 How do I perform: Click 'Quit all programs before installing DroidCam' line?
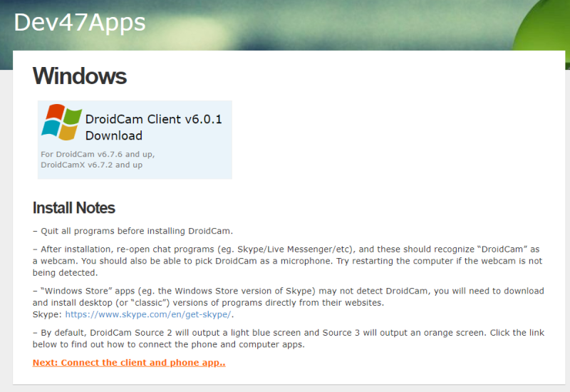point(133,231)
